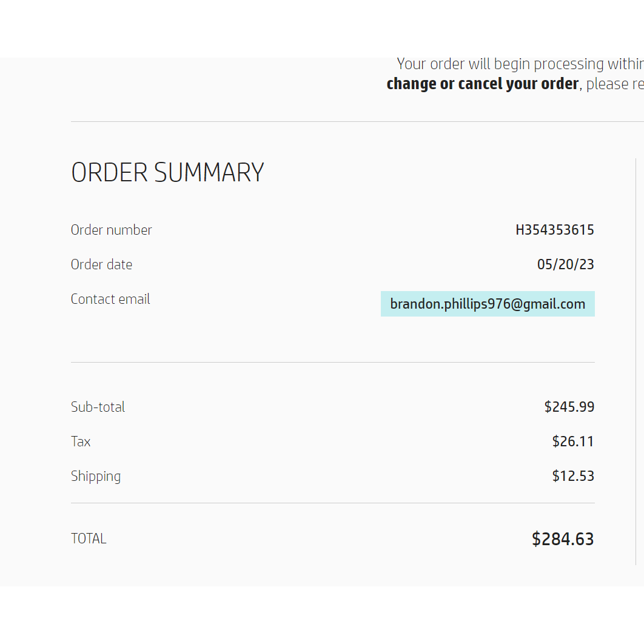Click the order date 05/20/23

pos(566,264)
